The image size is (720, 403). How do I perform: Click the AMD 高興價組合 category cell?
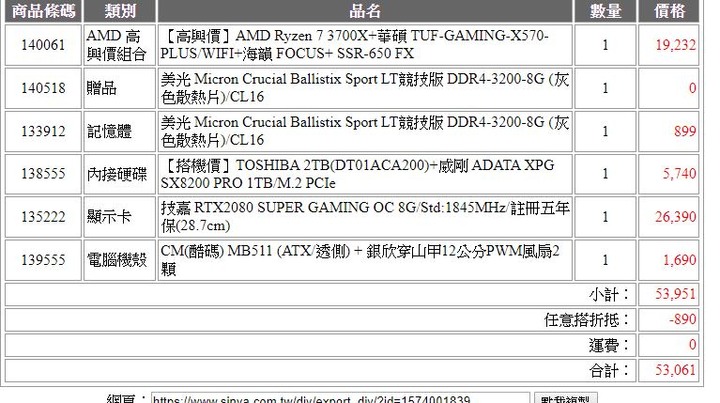[119, 45]
